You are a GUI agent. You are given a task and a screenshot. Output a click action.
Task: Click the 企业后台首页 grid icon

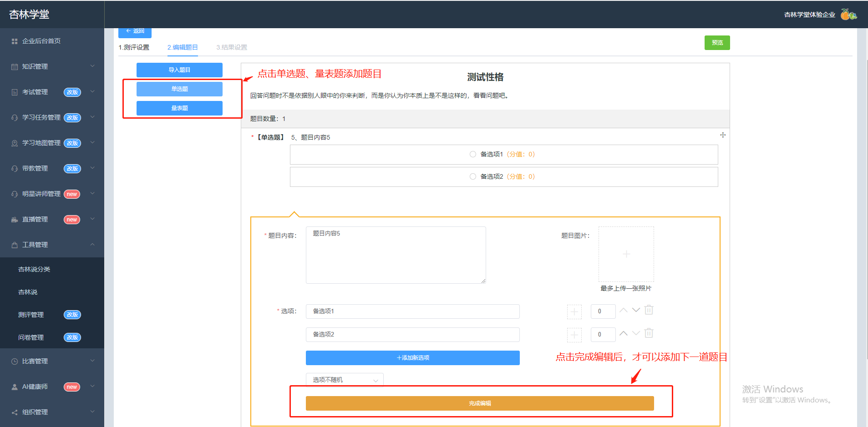click(x=15, y=41)
